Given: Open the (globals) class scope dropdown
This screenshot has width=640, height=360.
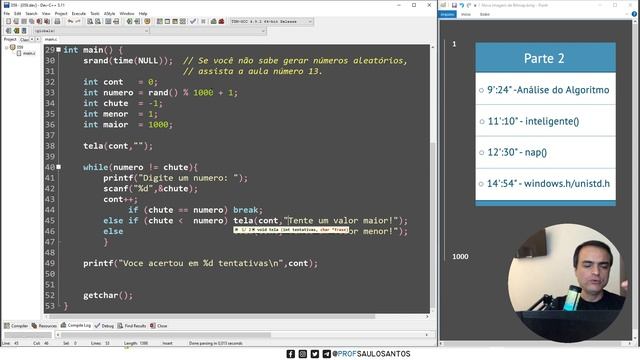Looking at the screenshot, I should 91,31.
